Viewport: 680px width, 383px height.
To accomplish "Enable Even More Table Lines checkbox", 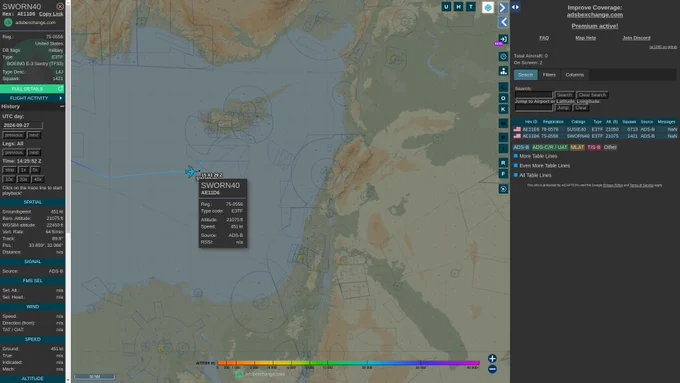I will point(516,165).
